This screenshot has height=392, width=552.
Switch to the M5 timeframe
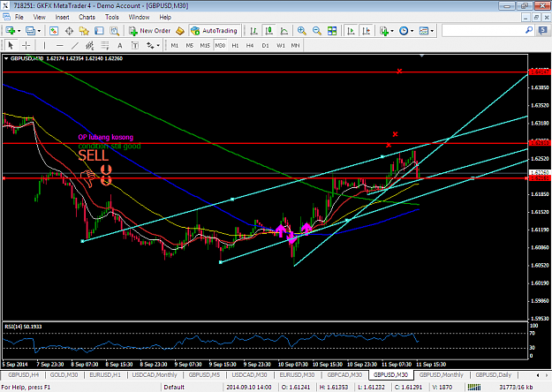tap(189, 45)
